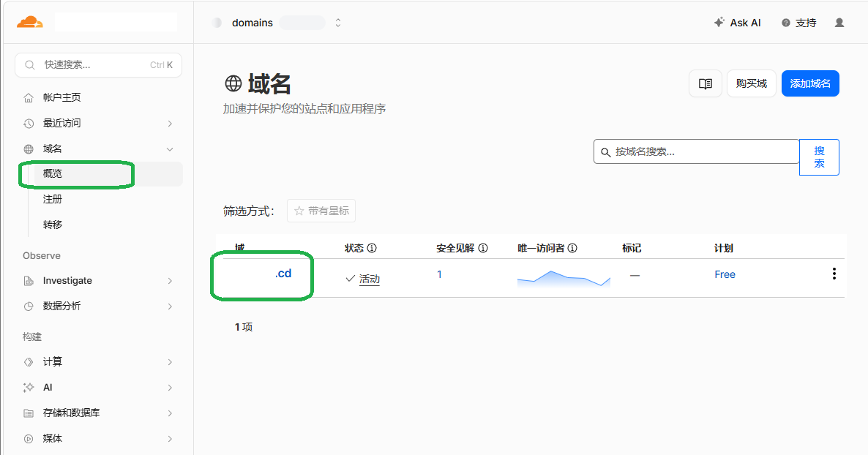Select 注册 registration in sidebar

tap(53, 199)
